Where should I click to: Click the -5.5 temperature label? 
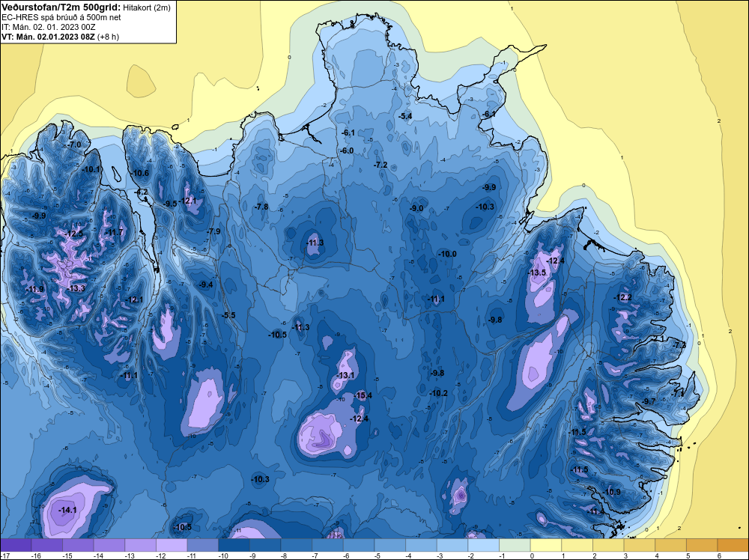click(x=228, y=315)
